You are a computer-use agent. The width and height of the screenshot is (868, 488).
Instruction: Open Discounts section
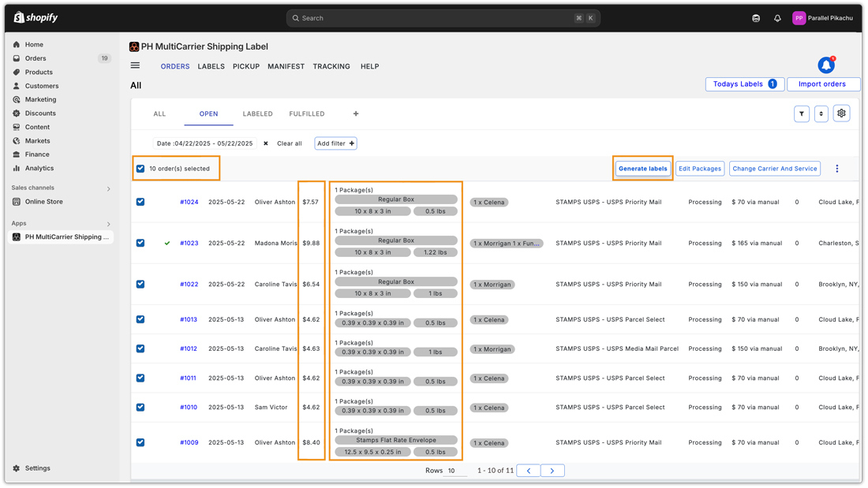tap(40, 114)
